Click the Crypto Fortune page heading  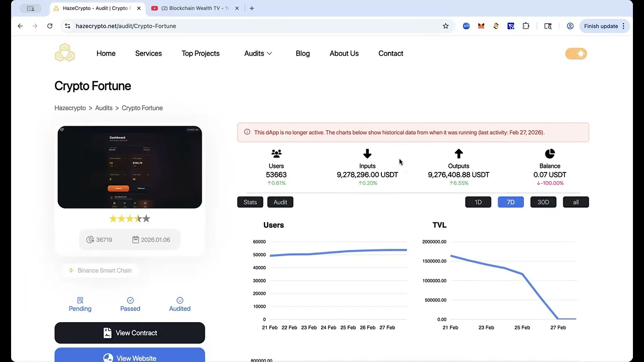pyautogui.click(x=93, y=86)
